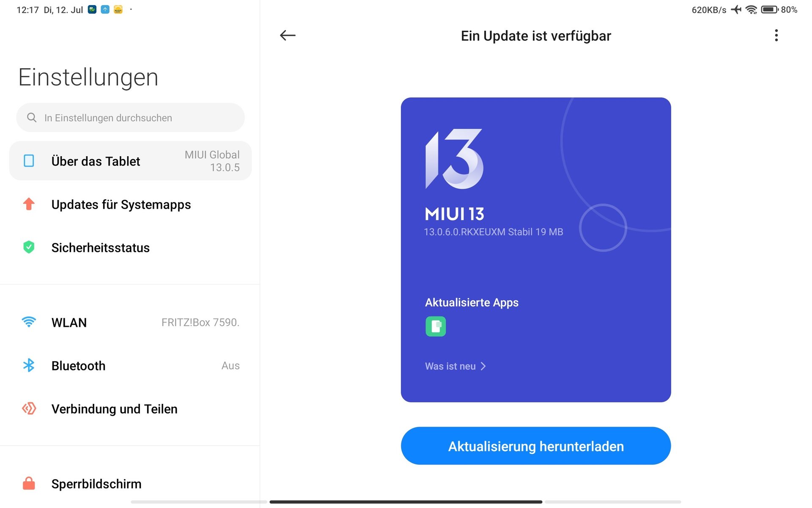Click Aktualisierung herunterladen button
This screenshot has height=508, width=812.
536,446
